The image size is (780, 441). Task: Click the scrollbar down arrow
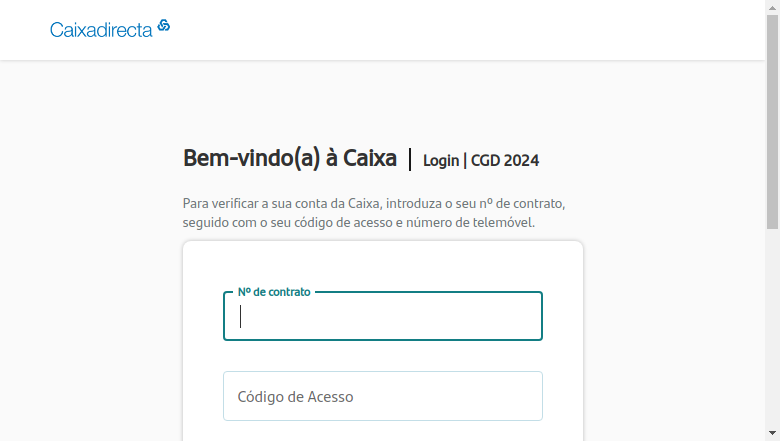click(x=772, y=434)
